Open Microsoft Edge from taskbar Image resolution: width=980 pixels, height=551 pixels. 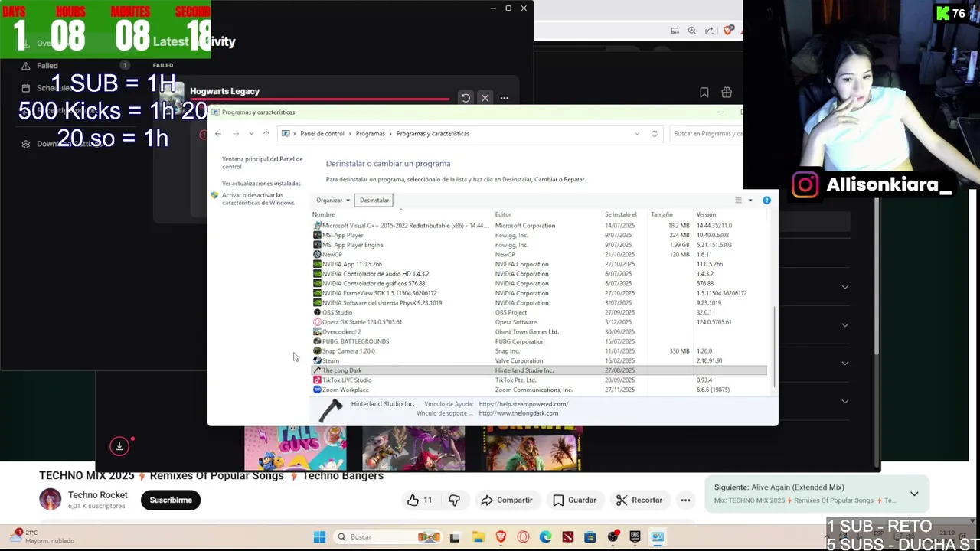(545, 537)
